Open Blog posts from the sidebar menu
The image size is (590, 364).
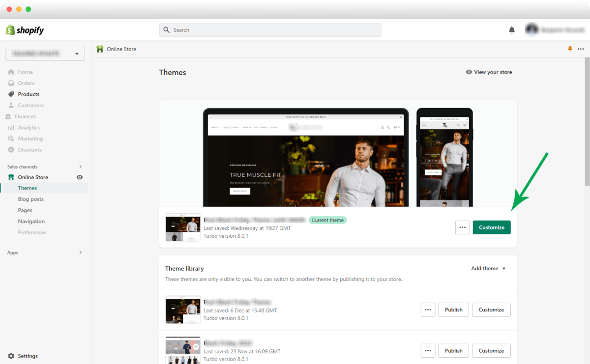pos(29,199)
